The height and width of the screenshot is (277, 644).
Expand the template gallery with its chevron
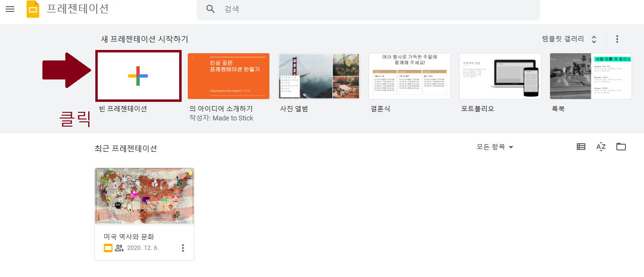tap(593, 40)
